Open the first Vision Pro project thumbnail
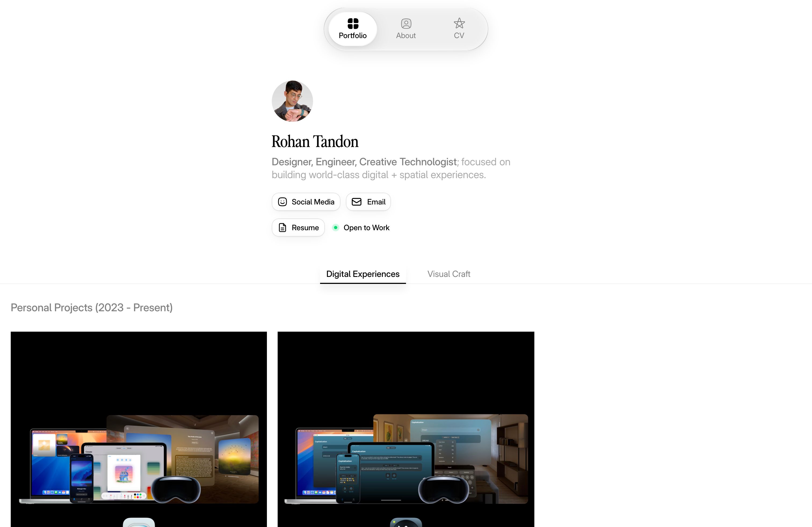 pyautogui.click(x=139, y=429)
